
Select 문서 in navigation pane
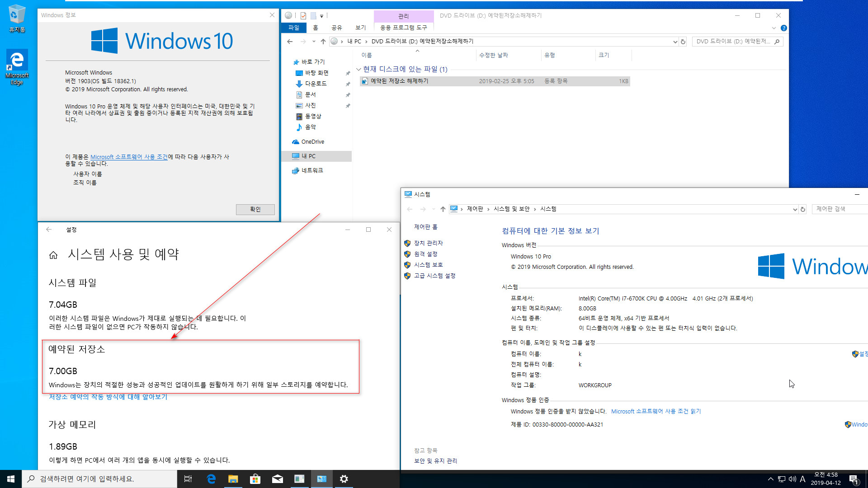(311, 94)
